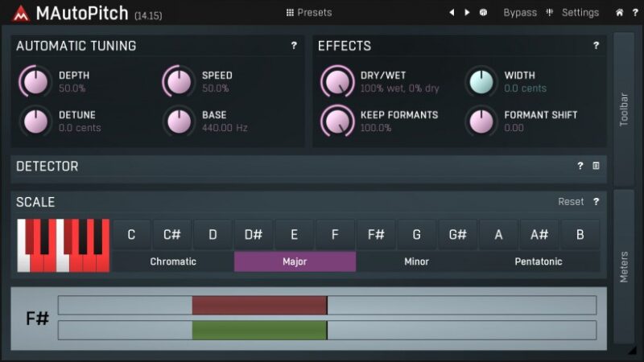Screen dimensions: 644x362
Task: Enable the A note in scale
Action: point(498,235)
